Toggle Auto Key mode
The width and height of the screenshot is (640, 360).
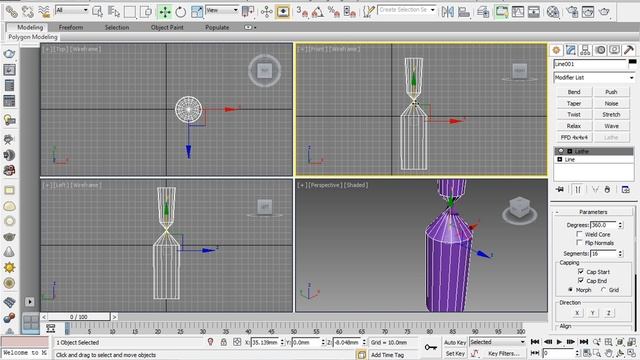coord(455,342)
